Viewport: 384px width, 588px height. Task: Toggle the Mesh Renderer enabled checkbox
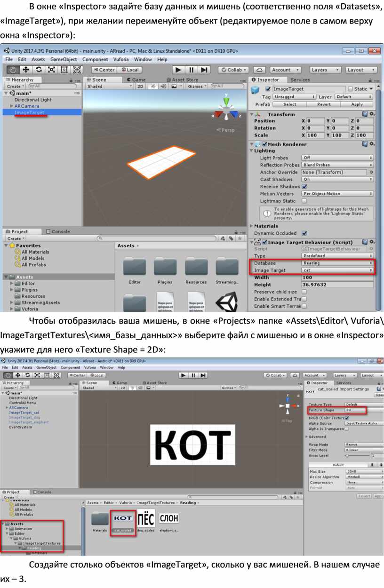(264, 144)
